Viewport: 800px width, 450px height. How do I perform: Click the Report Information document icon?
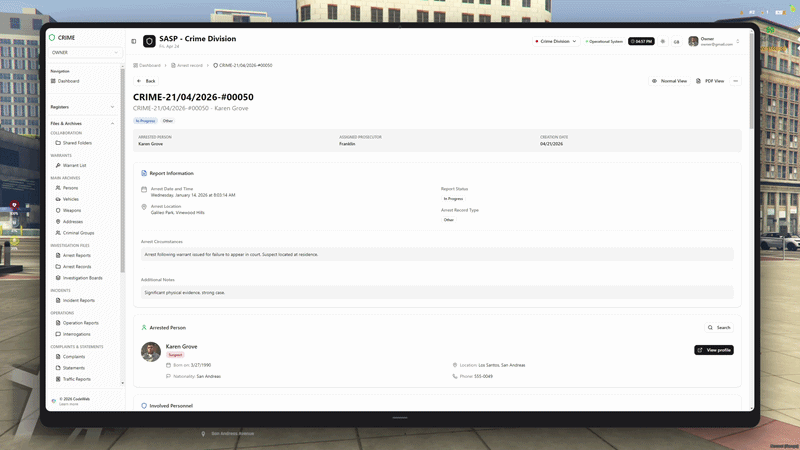(x=144, y=173)
